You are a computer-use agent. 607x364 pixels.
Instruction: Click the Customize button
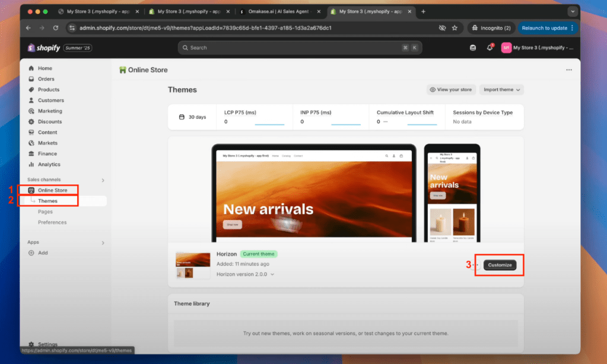pos(500,265)
